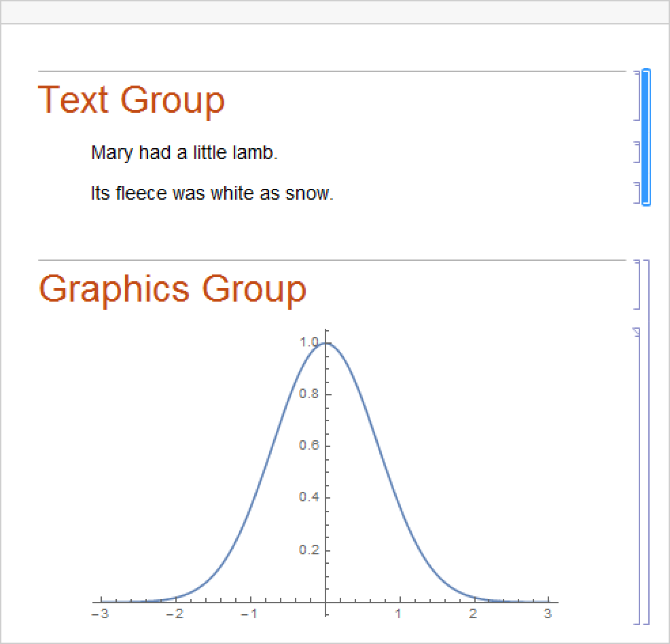
Task: Place cursor in 'Mary had a little lamb.' text
Action: pos(184,153)
